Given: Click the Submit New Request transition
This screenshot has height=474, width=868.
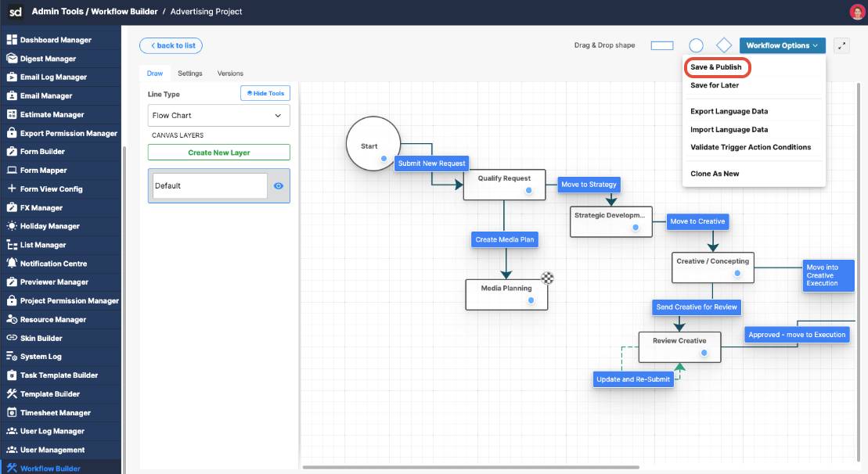Looking at the screenshot, I should click(x=432, y=163).
